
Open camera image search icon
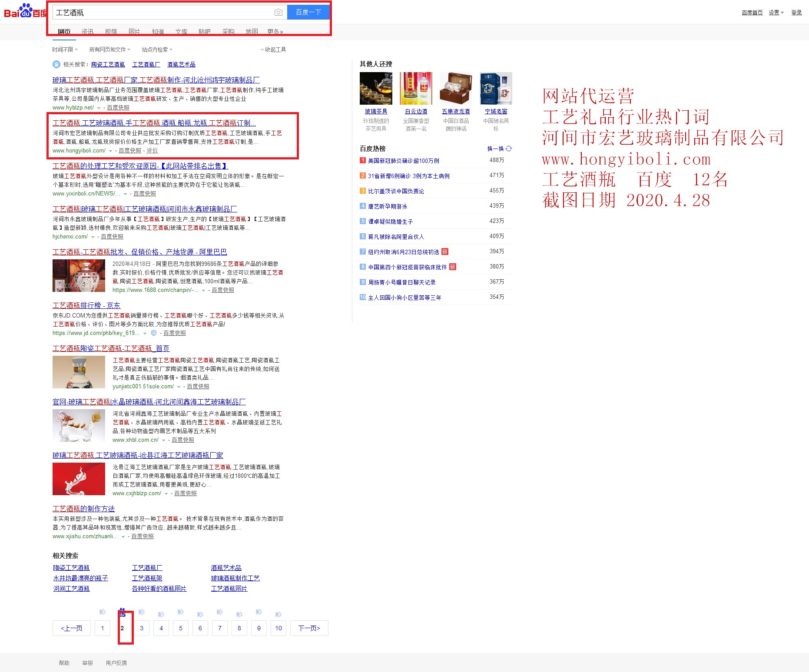coord(279,13)
